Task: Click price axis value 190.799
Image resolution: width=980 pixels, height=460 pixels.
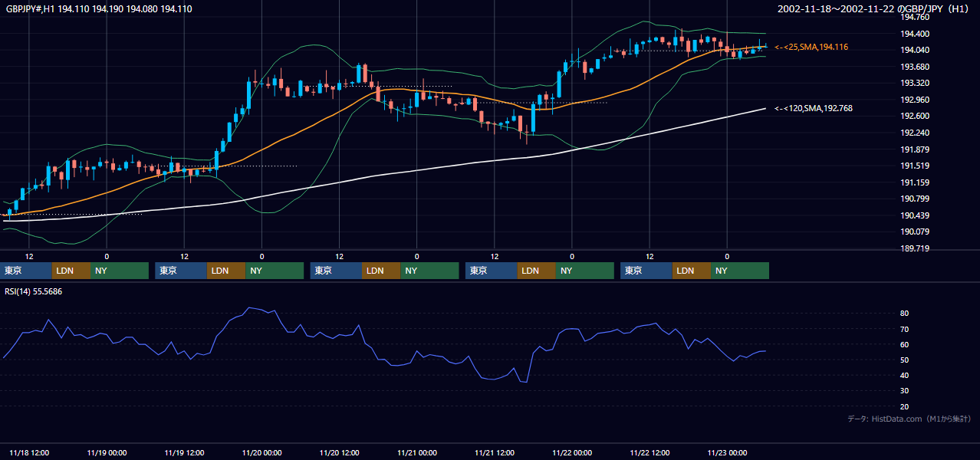Action: pos(914,199)
